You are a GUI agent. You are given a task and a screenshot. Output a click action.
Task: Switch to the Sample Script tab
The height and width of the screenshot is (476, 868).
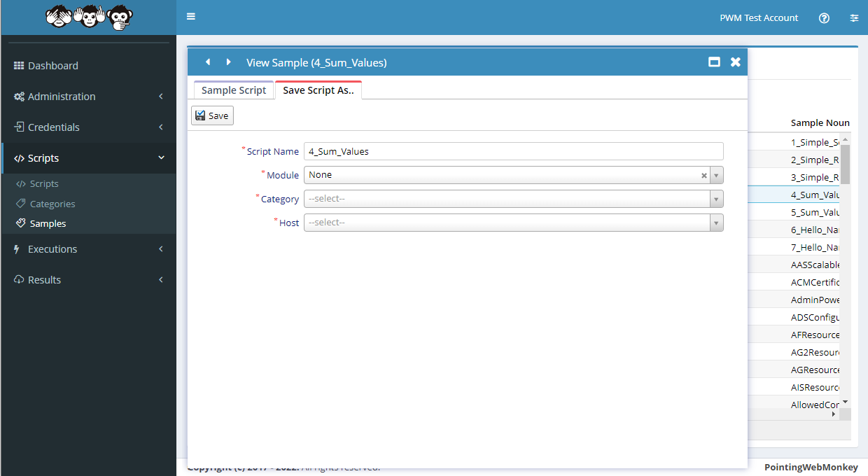234,90
